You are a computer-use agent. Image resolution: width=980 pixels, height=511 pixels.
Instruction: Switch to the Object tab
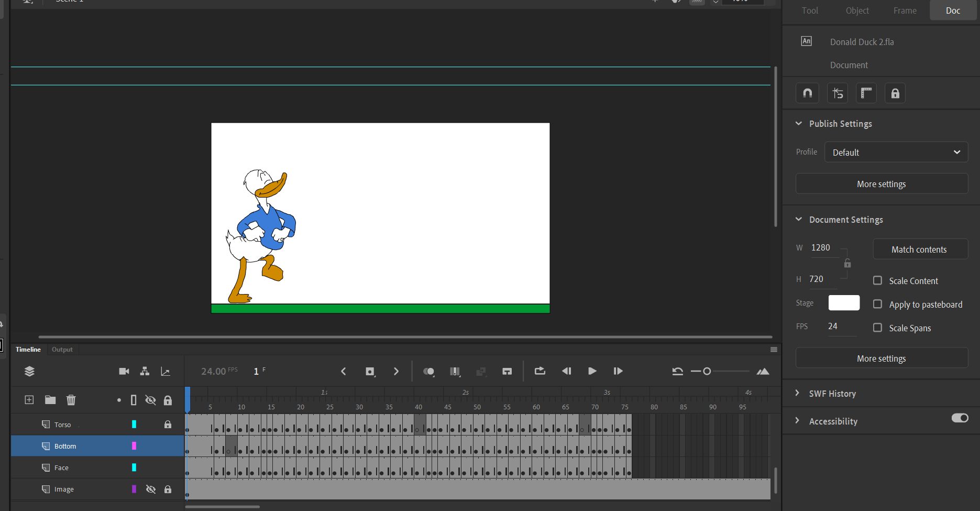pyautogui.click(x=857, y=10)
